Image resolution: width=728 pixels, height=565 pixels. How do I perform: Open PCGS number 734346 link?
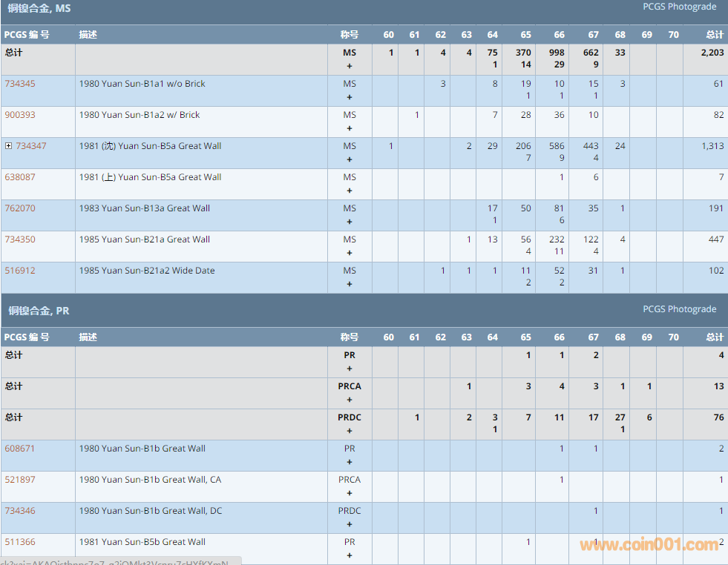coord(20,511)
